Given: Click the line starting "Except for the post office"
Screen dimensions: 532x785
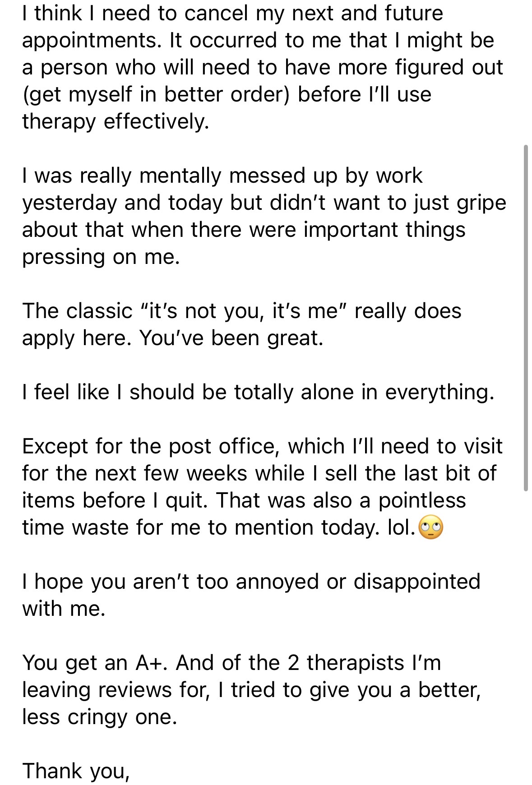Looking at the screenshot, I should tap(262, 446).
